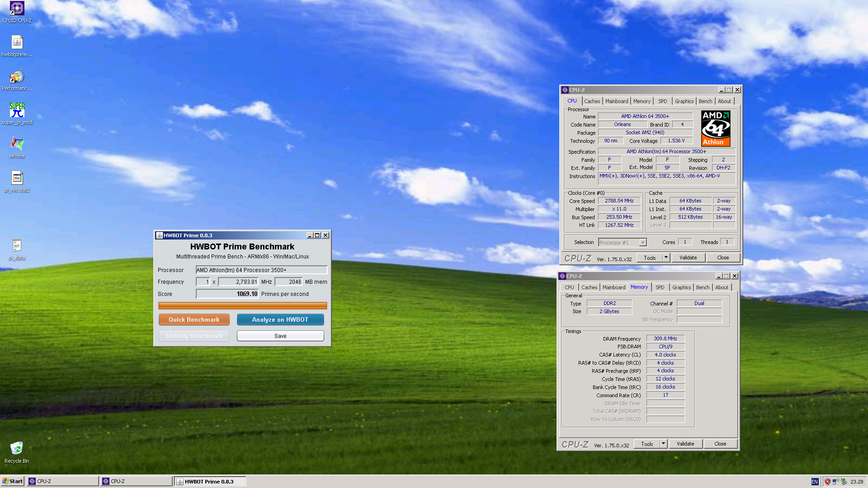The image size is (868, 488).
Task: Open Bench tab in upper CPU-Z
Action: click(x=705, y=101)
